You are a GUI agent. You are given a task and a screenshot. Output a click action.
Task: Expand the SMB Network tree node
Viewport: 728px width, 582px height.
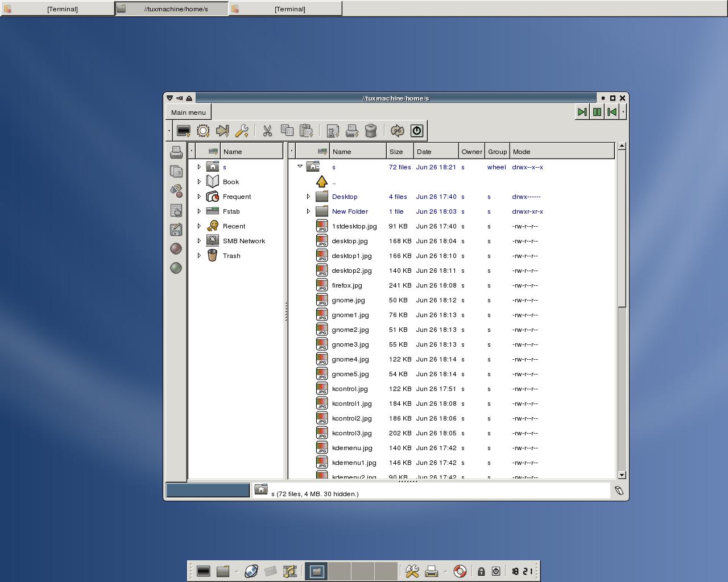(x=199, y=241)
